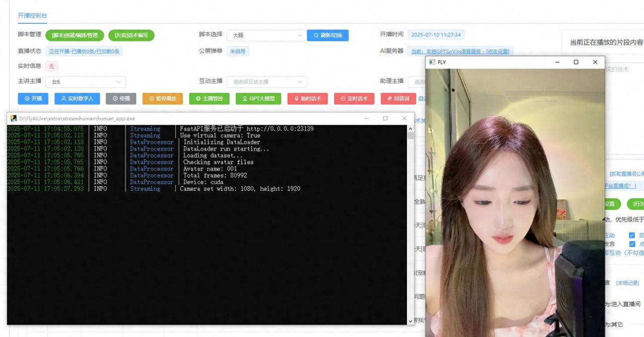Click the gray 停播 stop button
The height and width of the screenshot is (337, 644).
point(121,98)
